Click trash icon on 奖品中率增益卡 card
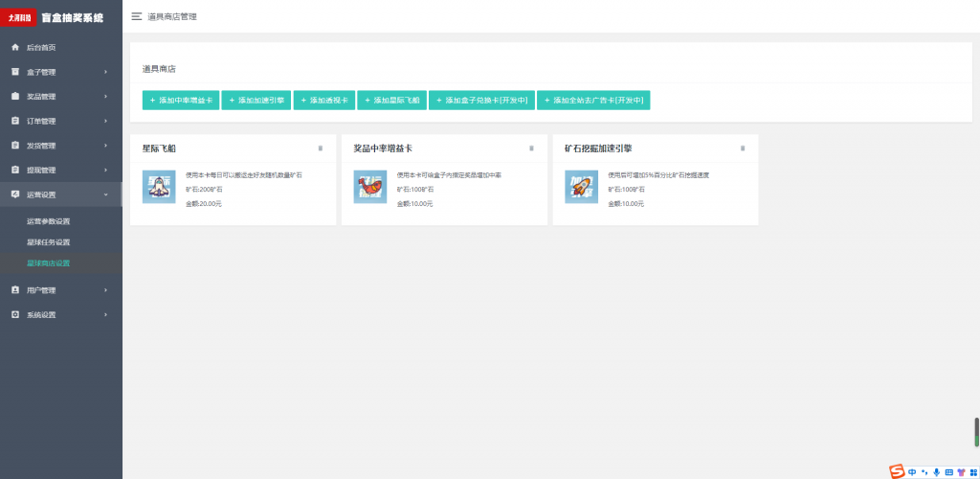Viewport: 980px width, 479px height. coord(531,148)
